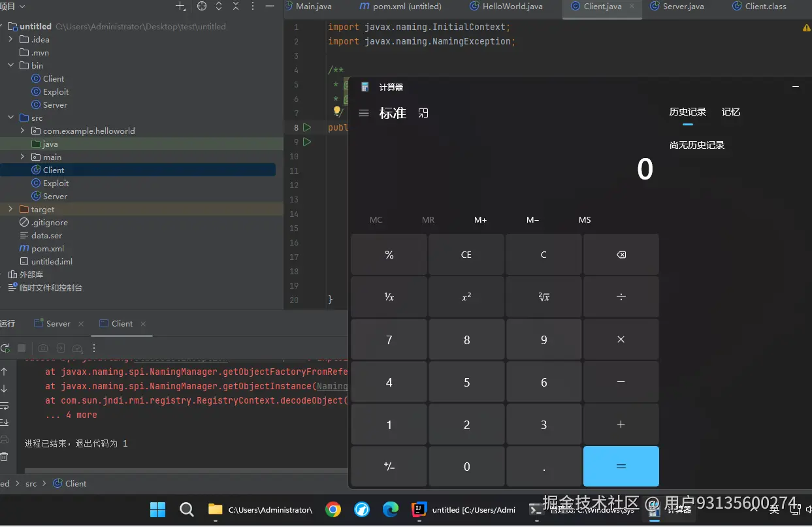Click the editor warning indicator icon
The width and height of the screenshot is (812, 527).
[807, 27]
